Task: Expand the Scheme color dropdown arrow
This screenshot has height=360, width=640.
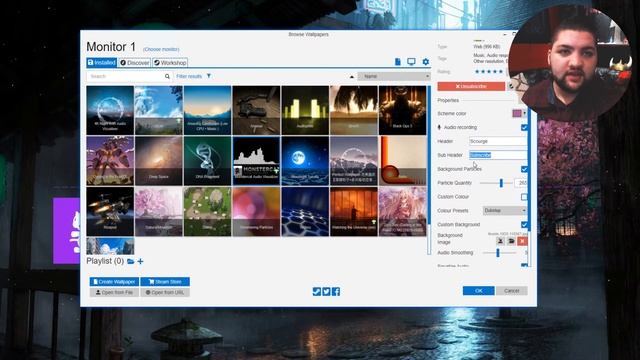Action: [524, 113]
